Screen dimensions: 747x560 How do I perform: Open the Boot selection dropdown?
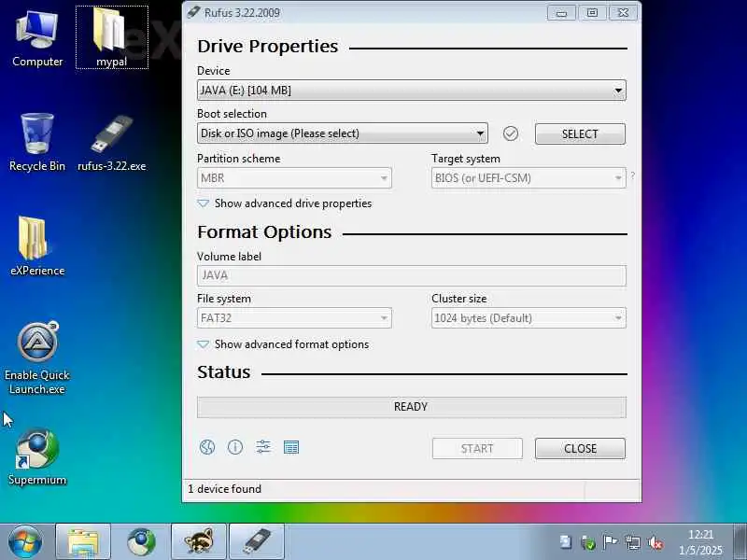click(x=343, y=133)
